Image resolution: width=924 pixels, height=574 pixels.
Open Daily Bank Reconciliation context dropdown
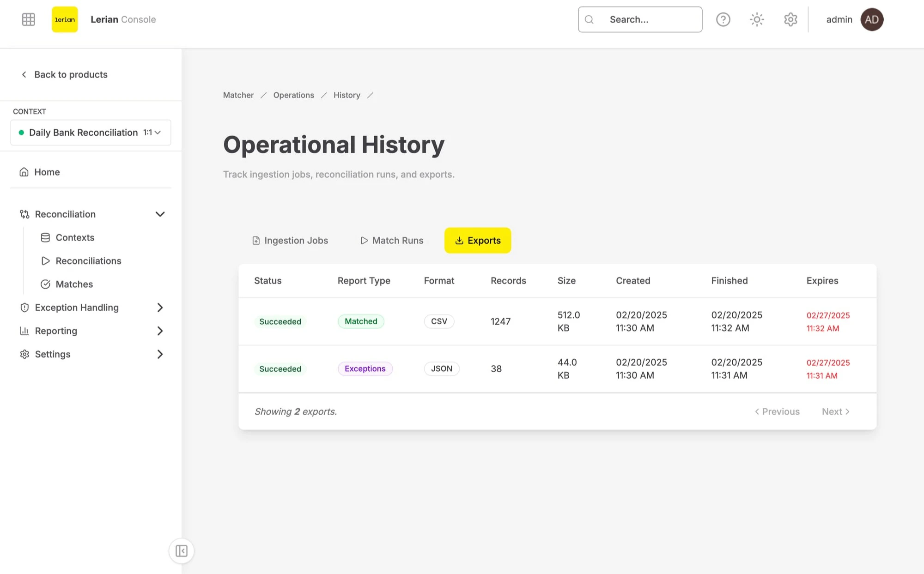pyautogui.click(x=91, y=133)
